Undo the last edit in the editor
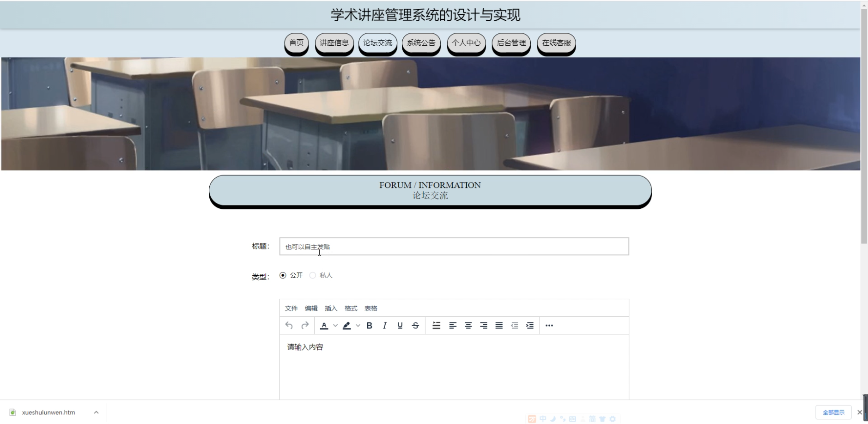Screen dimensions: 868x424 pyautogui.click(x=289, y=326)
